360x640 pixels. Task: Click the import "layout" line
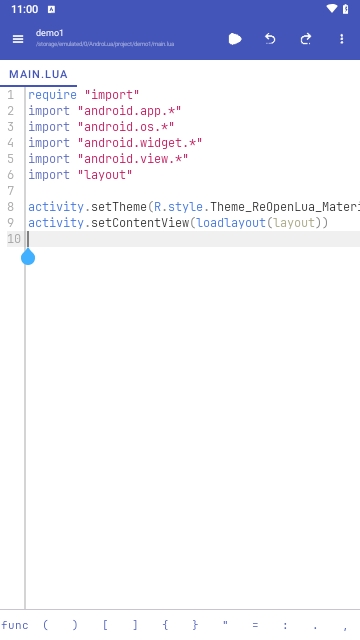point(80,175)
